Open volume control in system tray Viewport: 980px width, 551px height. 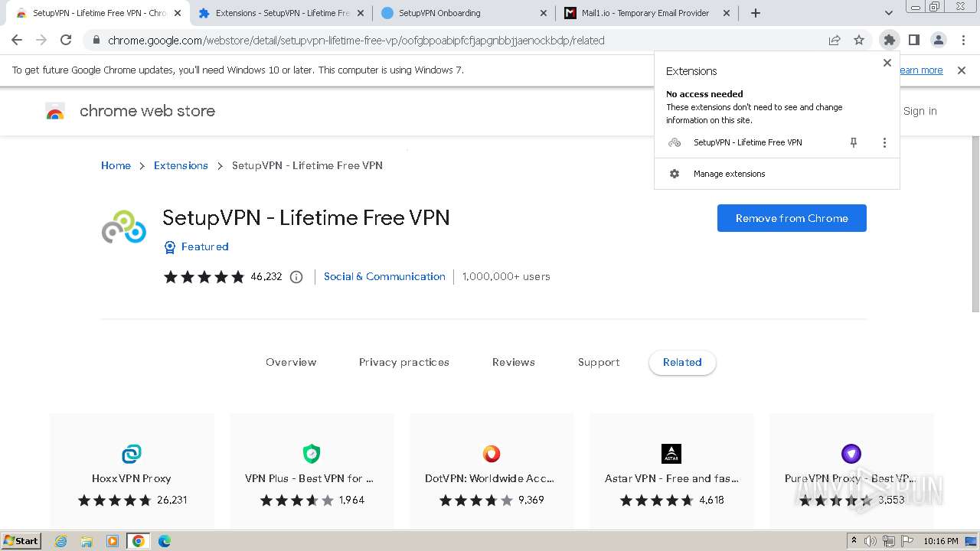pos(871,541)
